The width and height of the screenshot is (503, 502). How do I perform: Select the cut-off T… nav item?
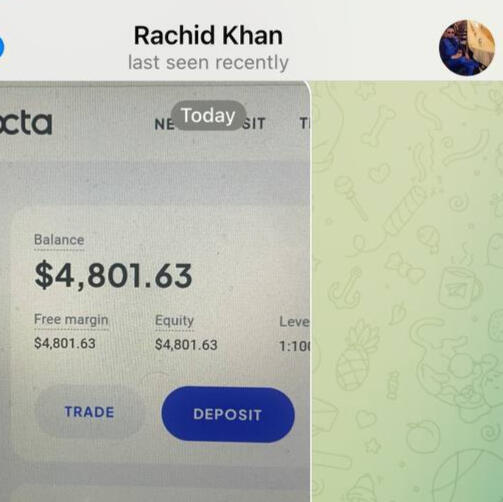[x=305, y=124]
